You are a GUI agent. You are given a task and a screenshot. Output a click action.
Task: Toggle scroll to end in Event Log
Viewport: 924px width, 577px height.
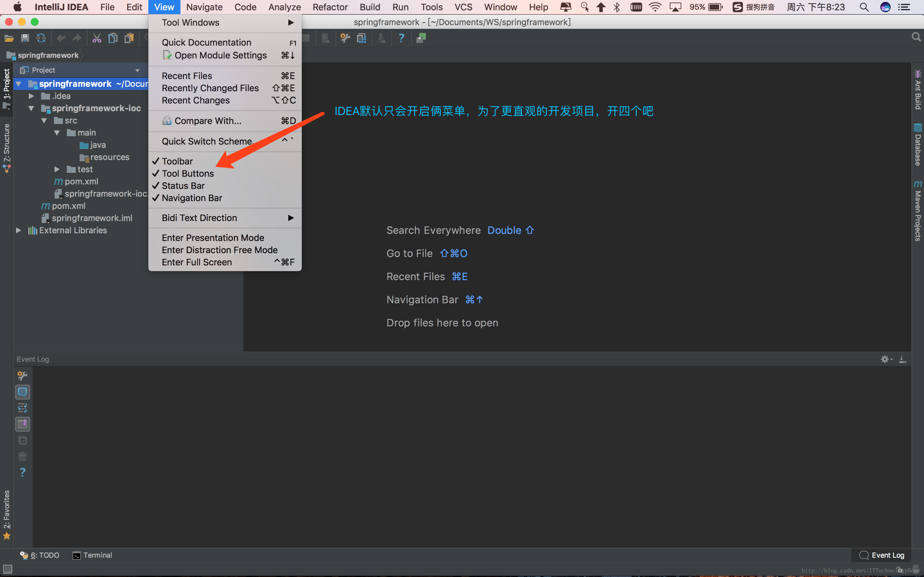[22, 424]
